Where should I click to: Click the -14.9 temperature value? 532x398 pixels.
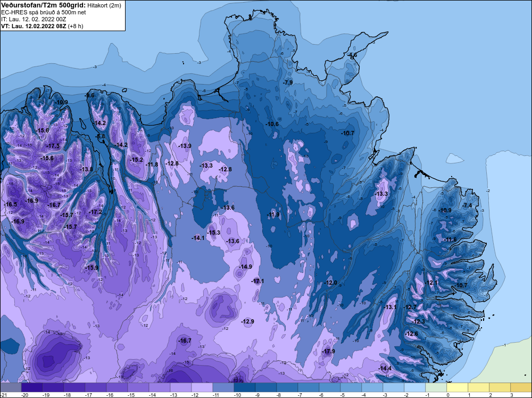(245, 267)
